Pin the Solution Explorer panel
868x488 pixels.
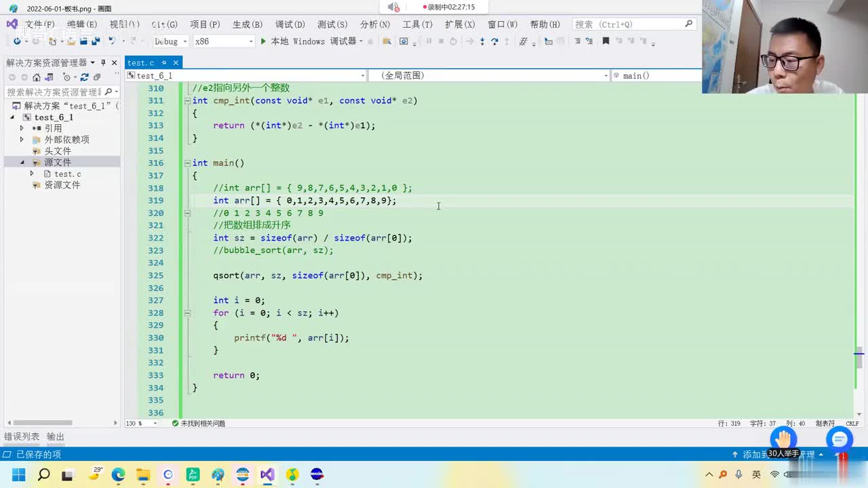tap(103, 62)
